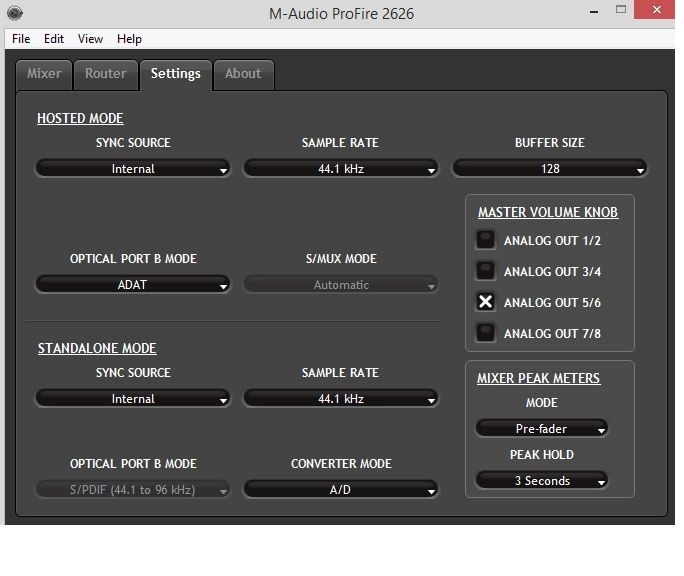
Task: Switch to the Router tab
Action: point(106,74)
